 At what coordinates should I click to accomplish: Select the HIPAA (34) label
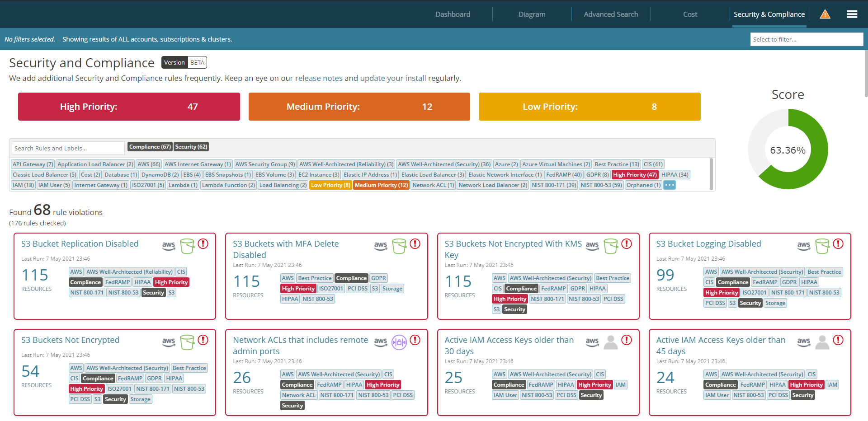675,175
